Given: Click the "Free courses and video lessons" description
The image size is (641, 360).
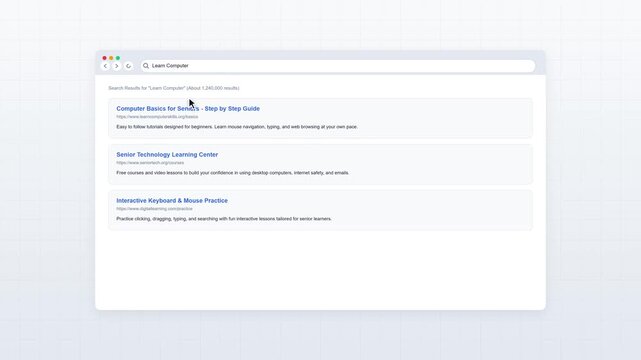Looking at the screenshot, I should point(233,173).
